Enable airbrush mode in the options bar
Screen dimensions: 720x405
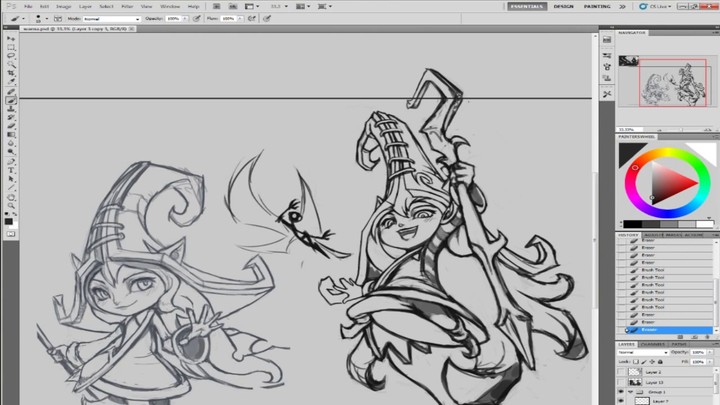click(252, 18)
